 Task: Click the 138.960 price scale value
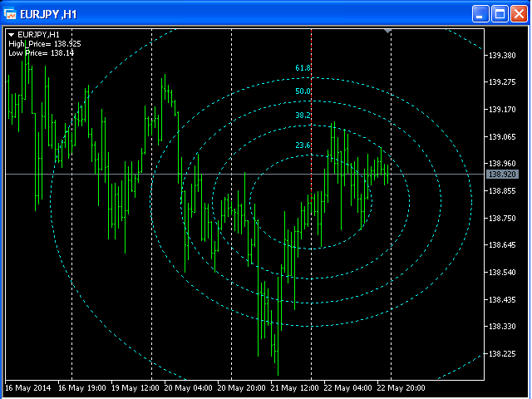tap(502, 164)
